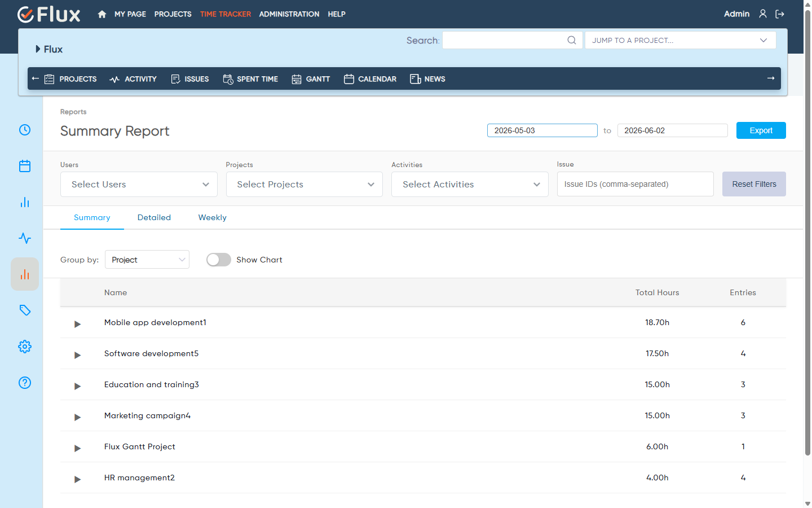Open Issues in the project menu
Image resolution: width=812 pixels, height=508 pixels.
pyautogui.click(x=190, y=79)
